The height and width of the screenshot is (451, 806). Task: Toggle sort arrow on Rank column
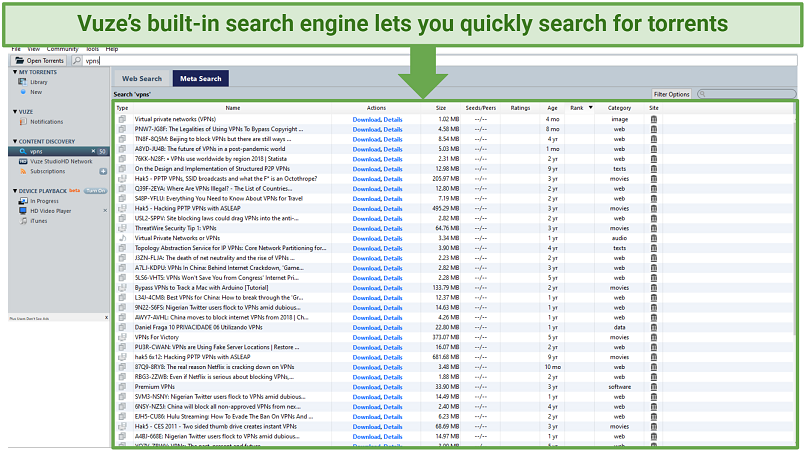[591, 108]
